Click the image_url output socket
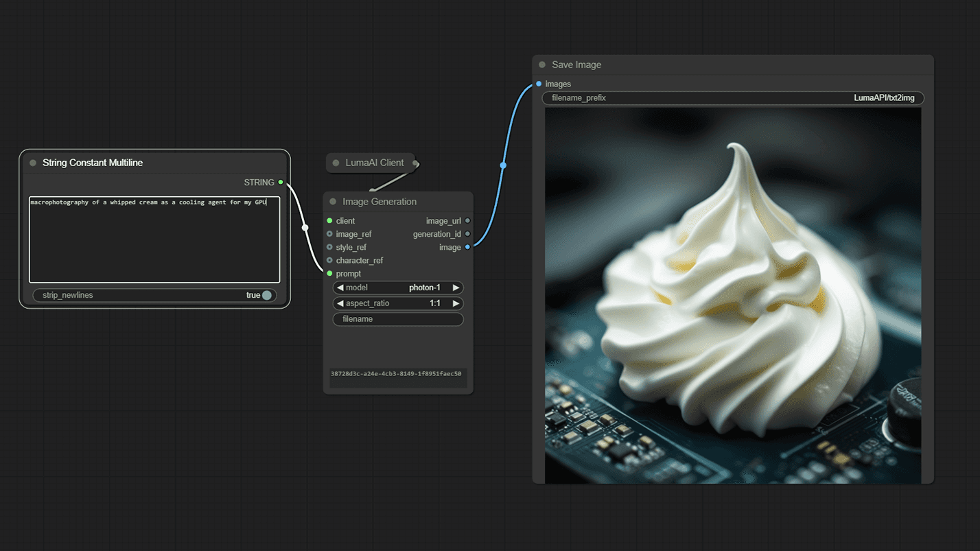 coord(467,221)
